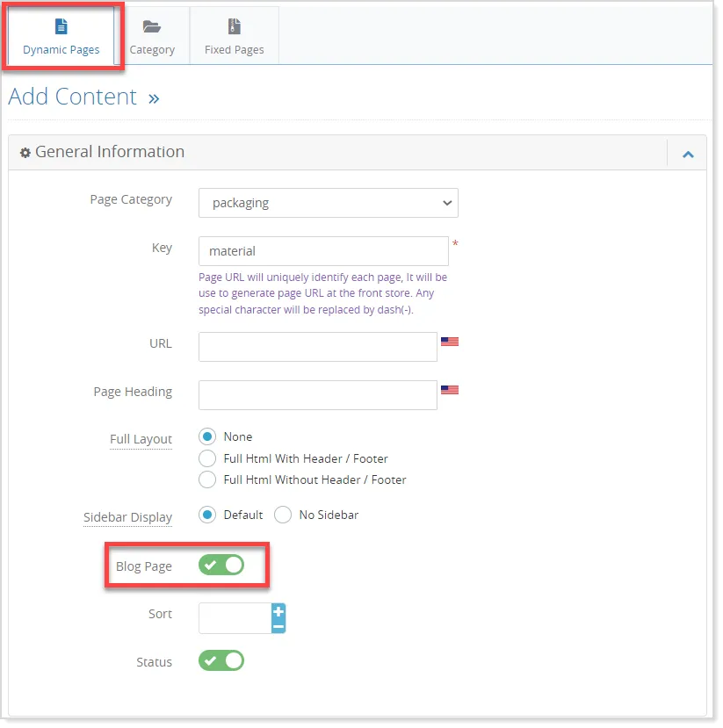
Task: Select Full Html With Header / Footer layout
Action: [x=207, y=458]
